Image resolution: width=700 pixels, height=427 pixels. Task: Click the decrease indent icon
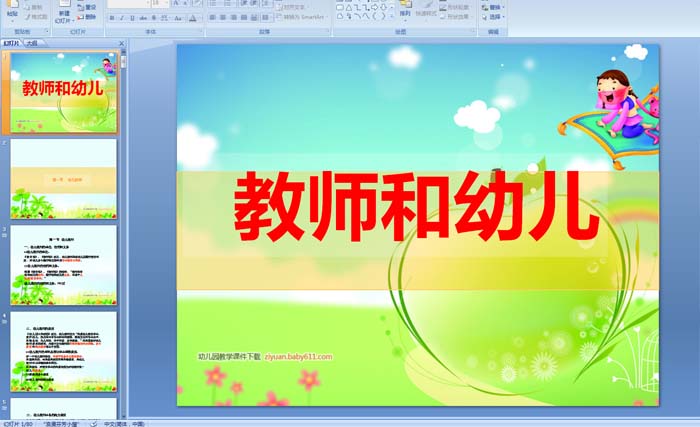tap(244, 3)
